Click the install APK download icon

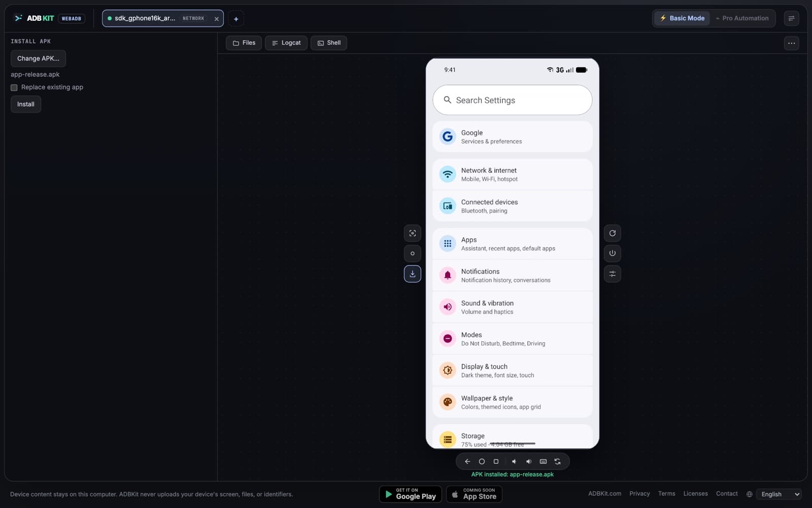413,274
